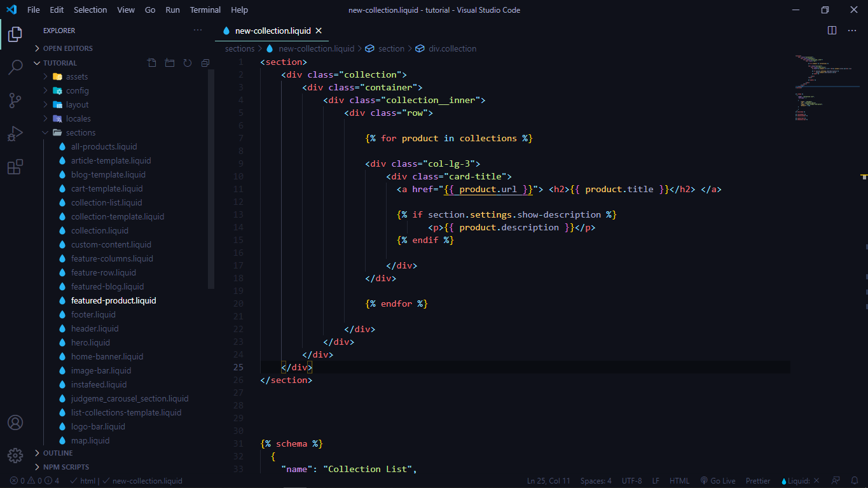Screen dimensions: 868x488
Task: Open the notifications bell in the status bar
Action: (855, 480)
